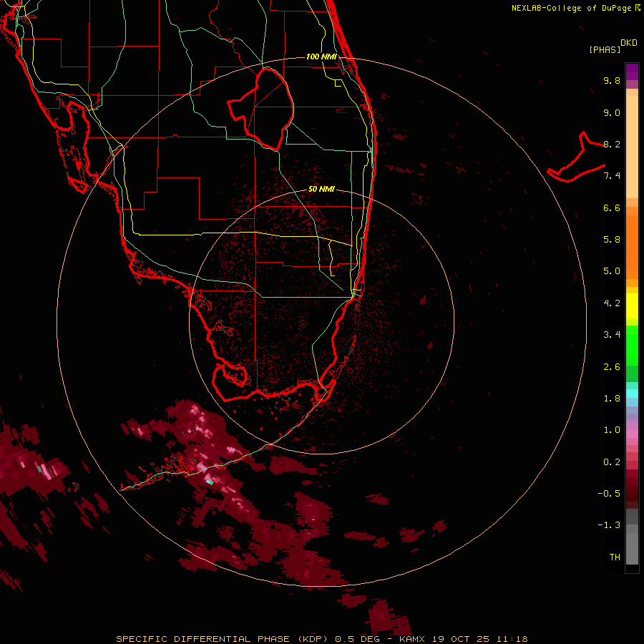This screenshot has width=644, height=644.
Task: Click the [PHAS] units label
Action: pos(605,50)
